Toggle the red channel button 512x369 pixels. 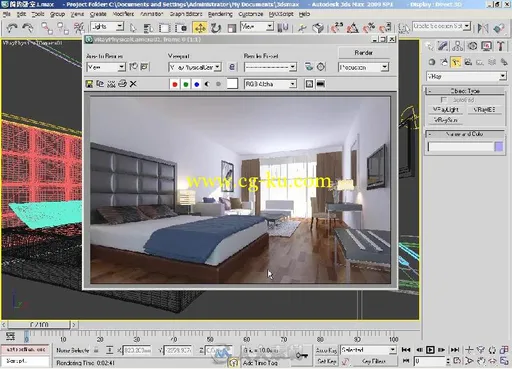click(175, 84)
